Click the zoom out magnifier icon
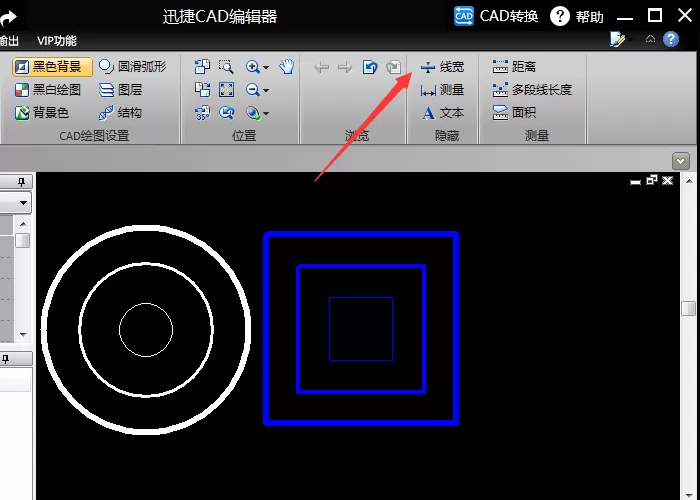The width and height of the screenshot is (700, 500). click(x=253, y=90)
